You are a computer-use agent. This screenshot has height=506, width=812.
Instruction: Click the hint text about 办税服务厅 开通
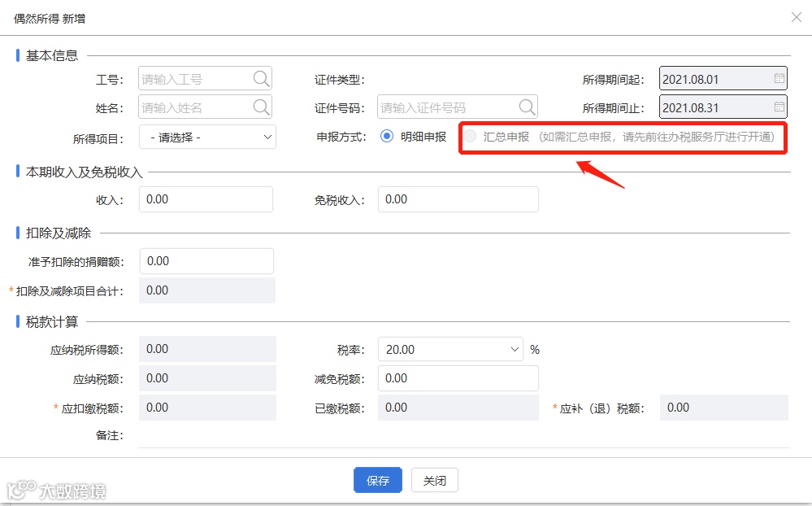[657, 137]
